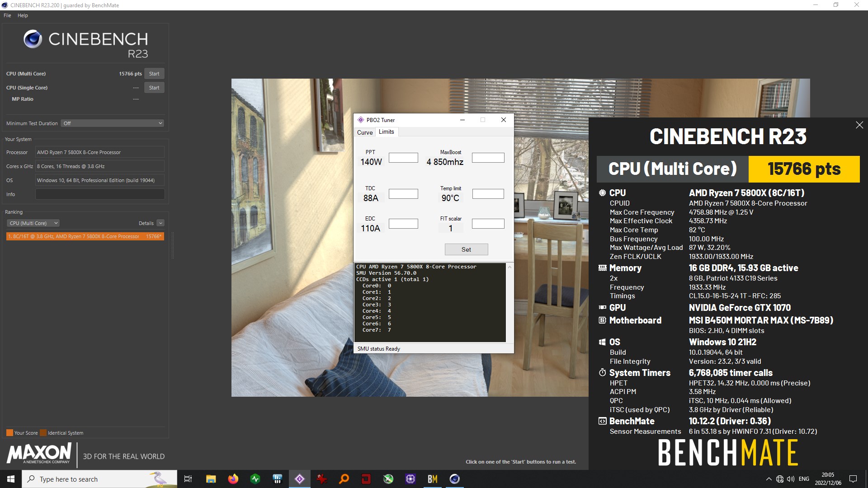Click Start for CPU Multi Core benchmark

pos(154,73)
